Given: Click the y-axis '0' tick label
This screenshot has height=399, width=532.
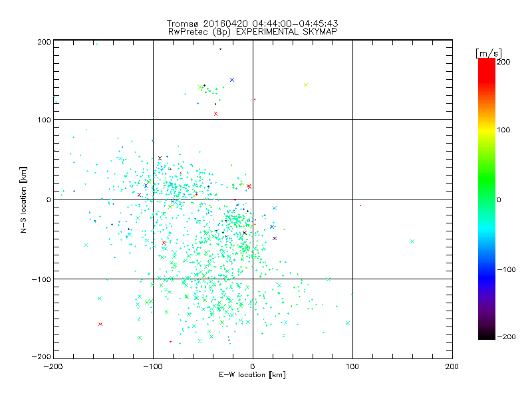Looking at the screenshot, I should [x=49, y=199].
